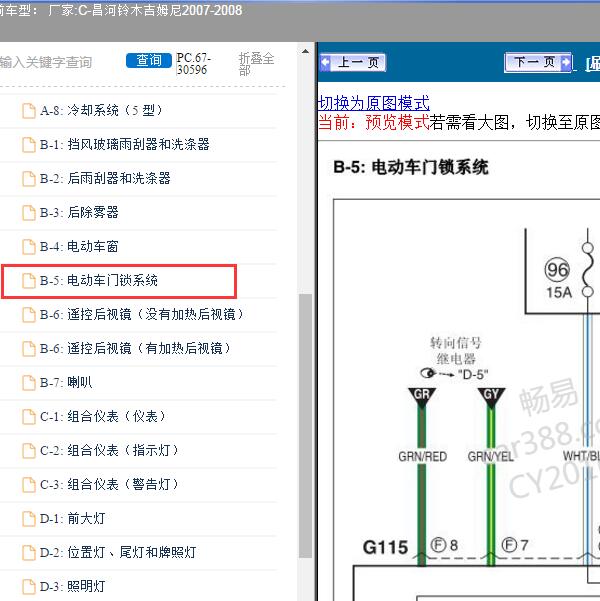Go to previous page with 上一页

coord(353,62)
